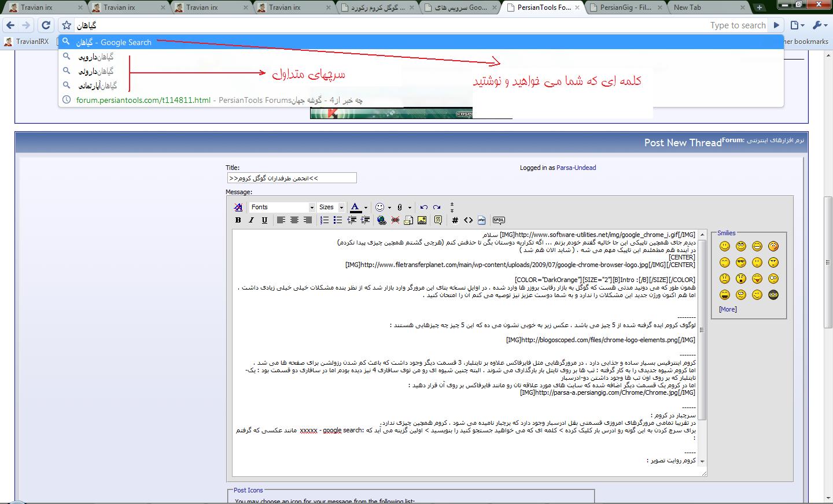Viewport: 833px width, 504px height.
Task: Click the Go arrow in address bar
Action: tap(777, 25)
